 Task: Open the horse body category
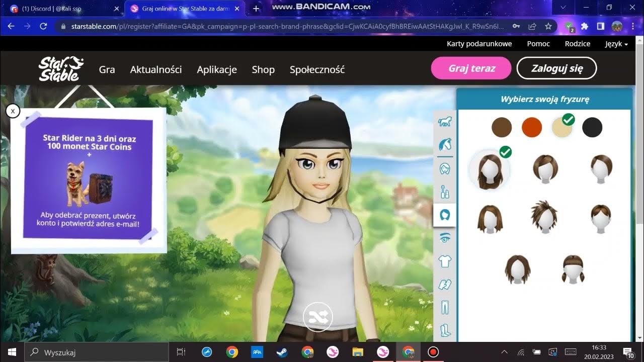(x=445, y=121)
